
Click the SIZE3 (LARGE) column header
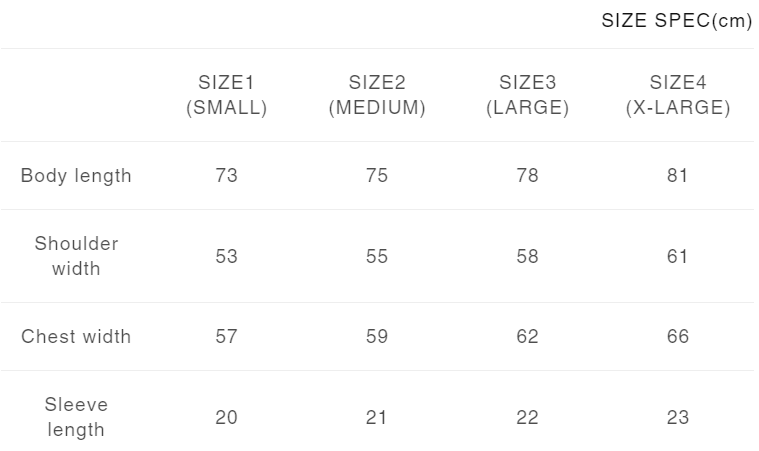(527, 96)
